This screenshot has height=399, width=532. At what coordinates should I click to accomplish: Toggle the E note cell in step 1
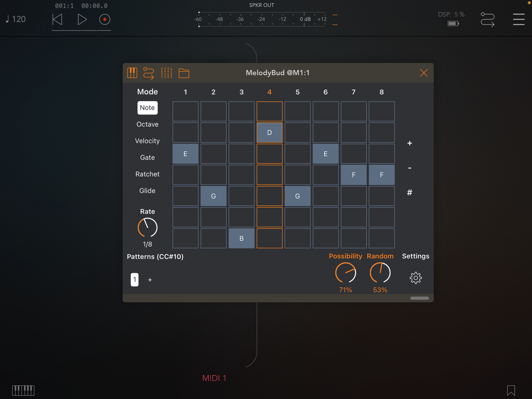pos(185,154)
